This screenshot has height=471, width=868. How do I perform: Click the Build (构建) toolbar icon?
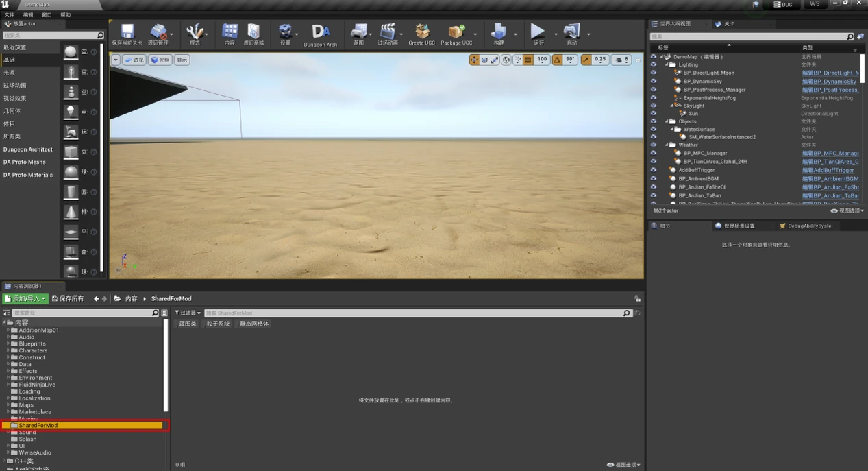(x=498, y=32)
